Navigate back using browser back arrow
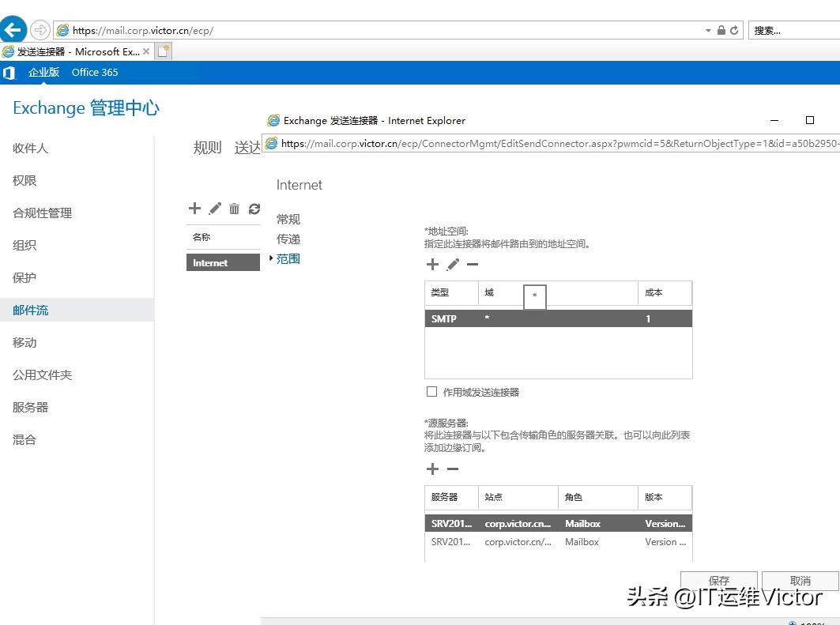The image size is (840, 625). pyautogui.click(x=14, y=28)
